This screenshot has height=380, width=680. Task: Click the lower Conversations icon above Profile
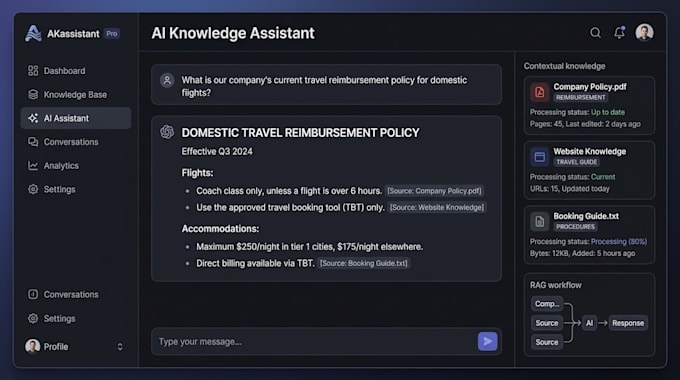(x=33, y=295)
